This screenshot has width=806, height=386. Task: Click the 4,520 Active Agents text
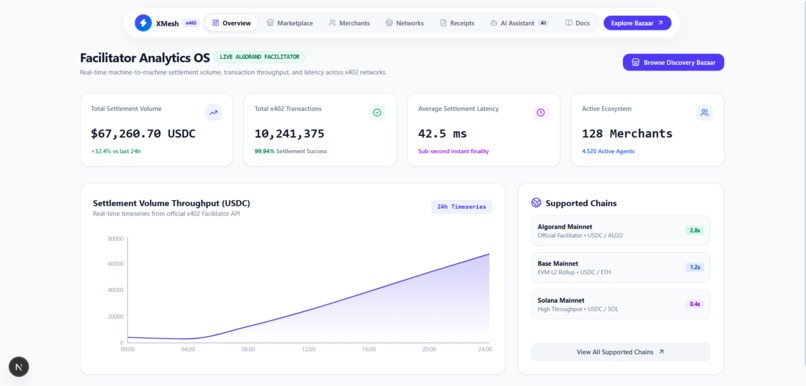tap(608, 151)
